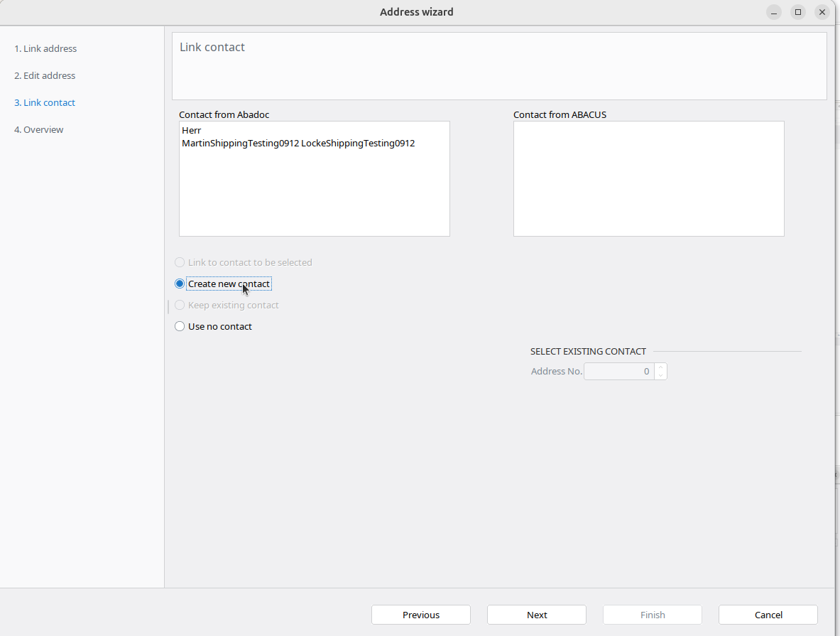Viewport: 840px width, 636px height.
Task: Click the Finish button
Action: (652, 615)
